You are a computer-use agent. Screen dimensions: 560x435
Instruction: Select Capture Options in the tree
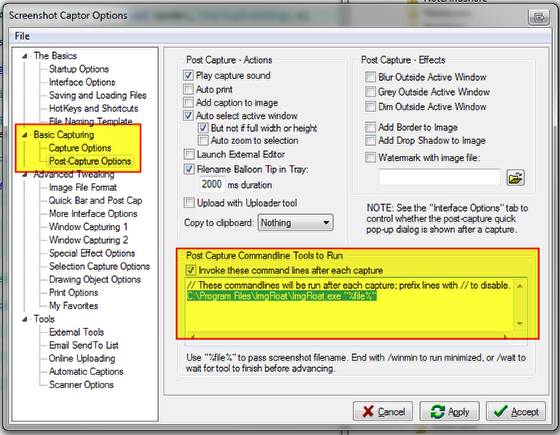click(80, 148)
